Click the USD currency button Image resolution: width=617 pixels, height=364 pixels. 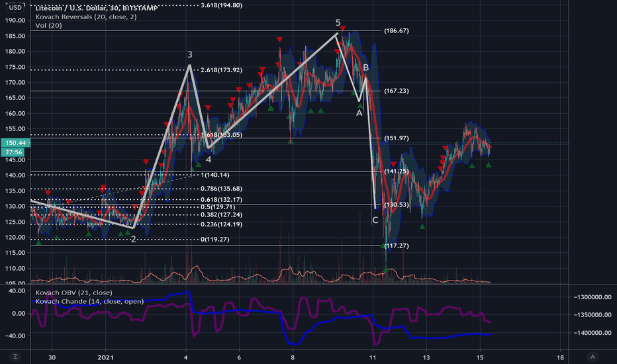pos(15,7)
